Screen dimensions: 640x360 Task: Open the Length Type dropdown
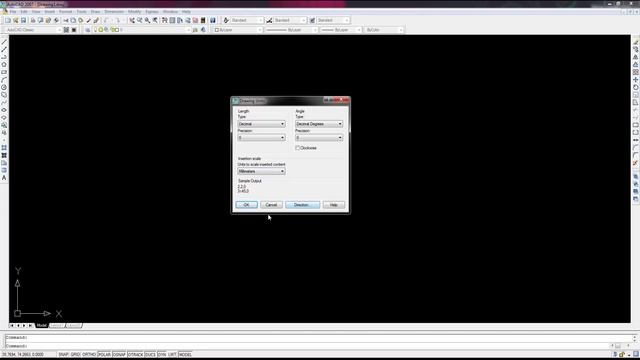pyautogui.click(x=261, y=124)
